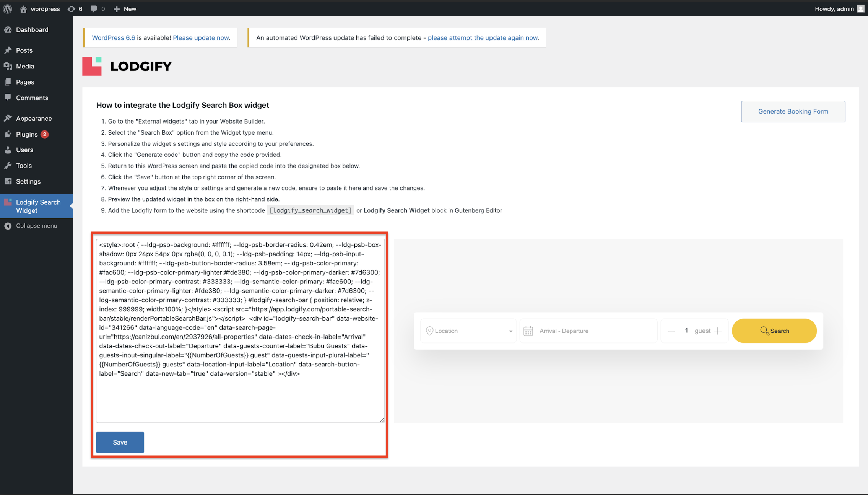
Task: Collapse the admin sidebar menu
Action: (8, 225)
